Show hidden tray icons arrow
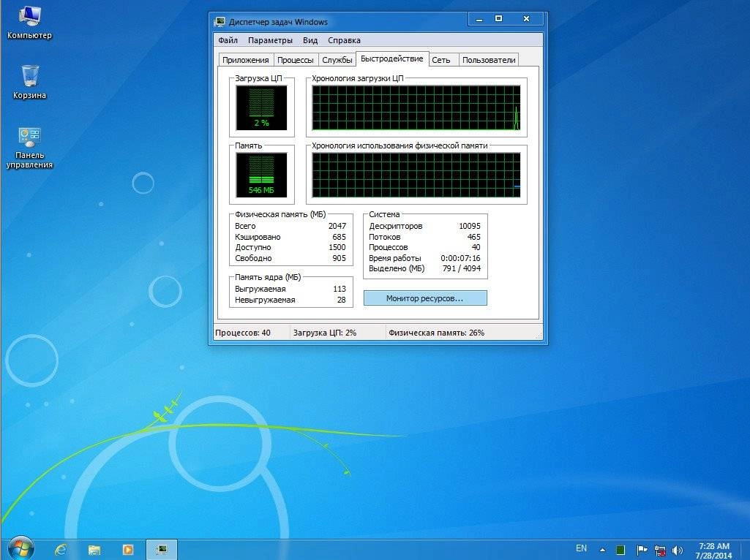The height and width of the screenshot is (560, 750). coord(603,550)
